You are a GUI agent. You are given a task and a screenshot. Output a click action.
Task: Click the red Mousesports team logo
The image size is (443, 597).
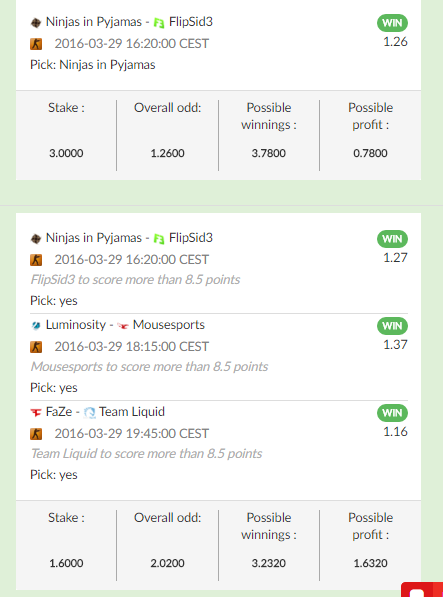pyautogui.click(x=123, y=326)
